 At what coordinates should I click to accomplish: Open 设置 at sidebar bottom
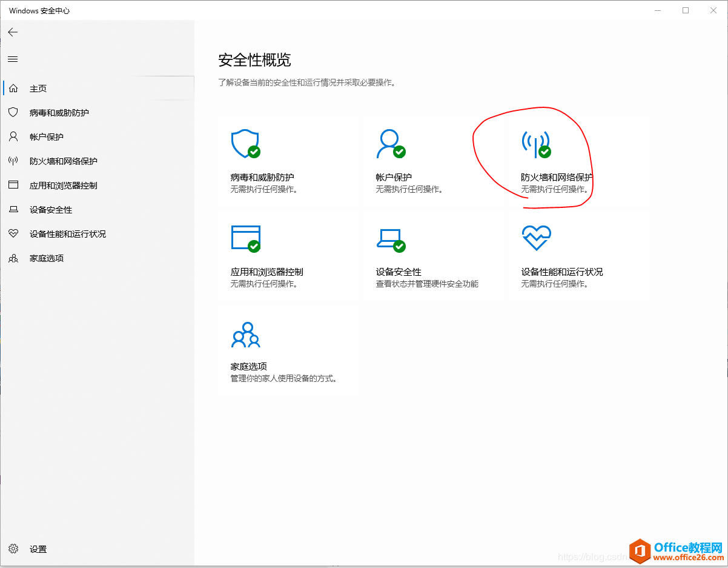[38, 549]
